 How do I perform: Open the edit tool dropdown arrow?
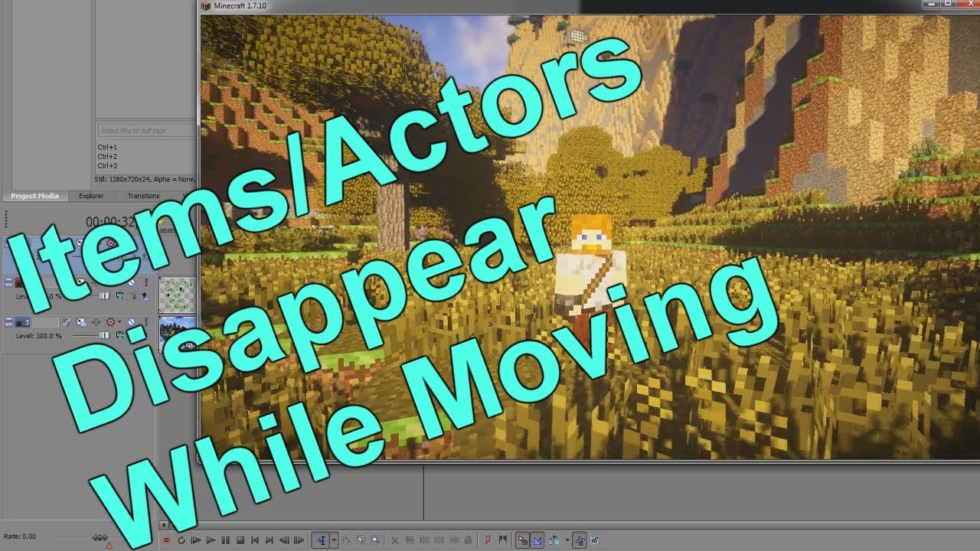[334, 540]
